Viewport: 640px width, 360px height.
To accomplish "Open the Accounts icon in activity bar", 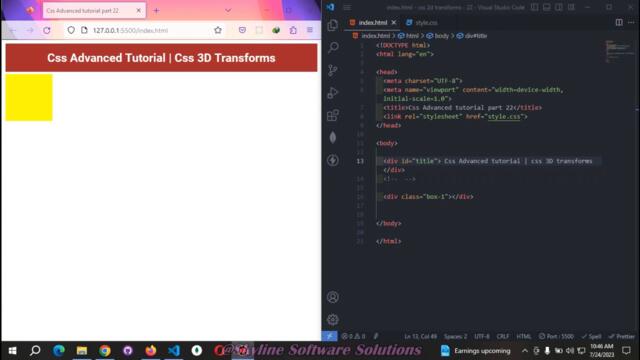I will [x=333, y=297].
